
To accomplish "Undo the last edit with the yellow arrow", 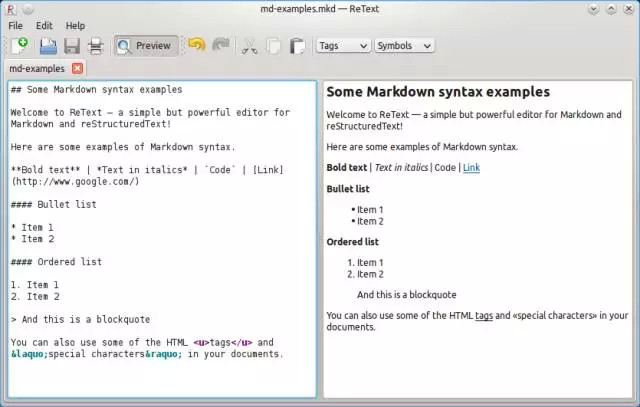I will [196, 44].
